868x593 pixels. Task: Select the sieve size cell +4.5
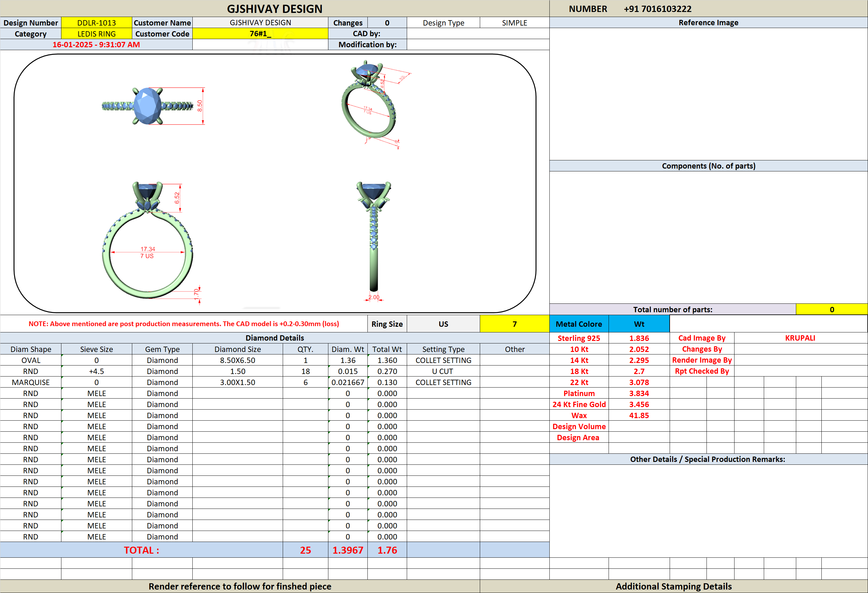[x=96, y=371]
